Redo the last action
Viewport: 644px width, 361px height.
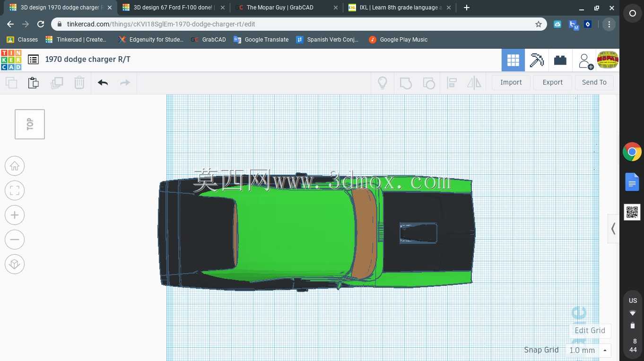pyautogui.click(x=125, y=83)
